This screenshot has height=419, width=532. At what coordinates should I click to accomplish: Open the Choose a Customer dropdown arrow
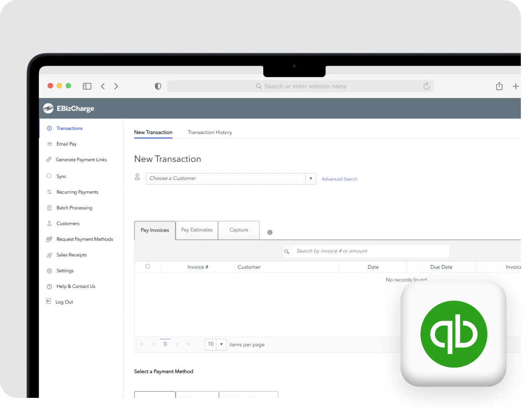tap(311, 179)
